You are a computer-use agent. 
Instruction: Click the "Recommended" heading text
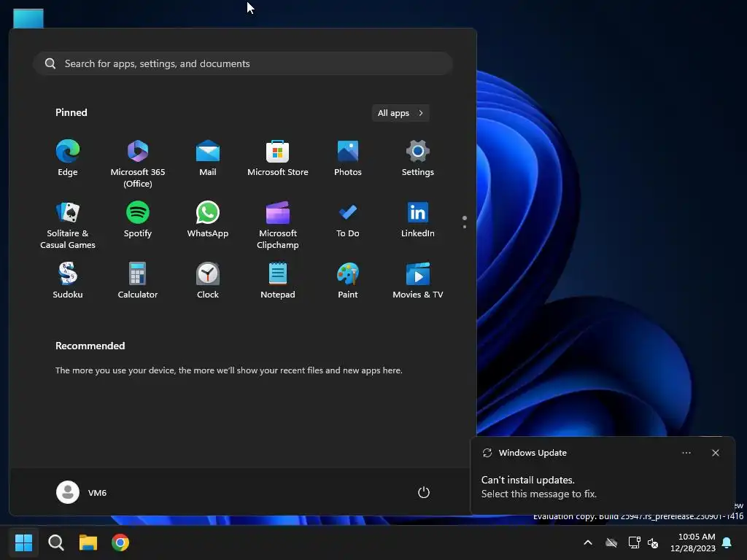coord(90,346)
